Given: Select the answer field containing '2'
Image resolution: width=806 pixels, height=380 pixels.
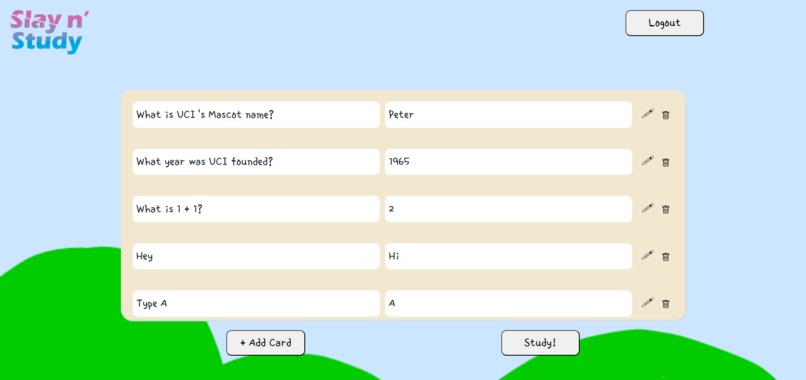Looking at the screenshot, I should (x=508, y=209).
